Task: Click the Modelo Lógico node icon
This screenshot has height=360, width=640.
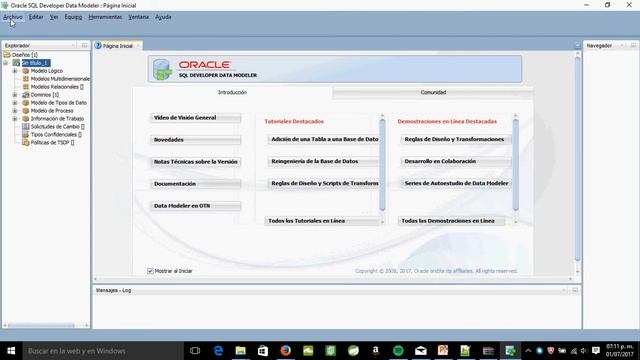Action: (26, 71)
